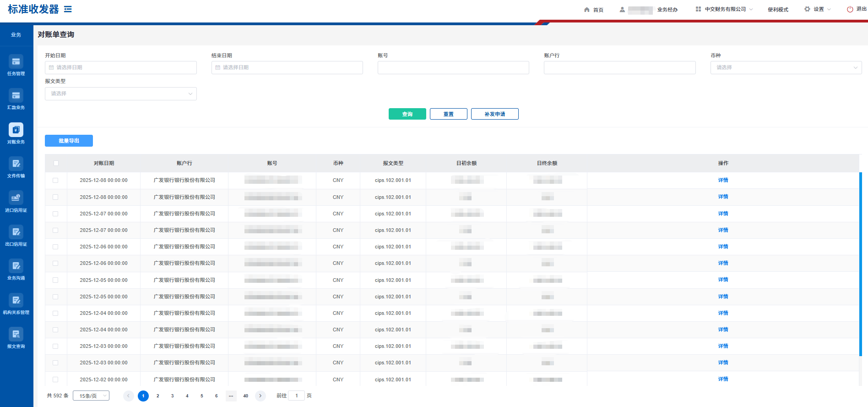Go to 机构关系管理 in the sidebar
Image resolution: width=868 pixels, height=407 pixels.
pos(16,303)
